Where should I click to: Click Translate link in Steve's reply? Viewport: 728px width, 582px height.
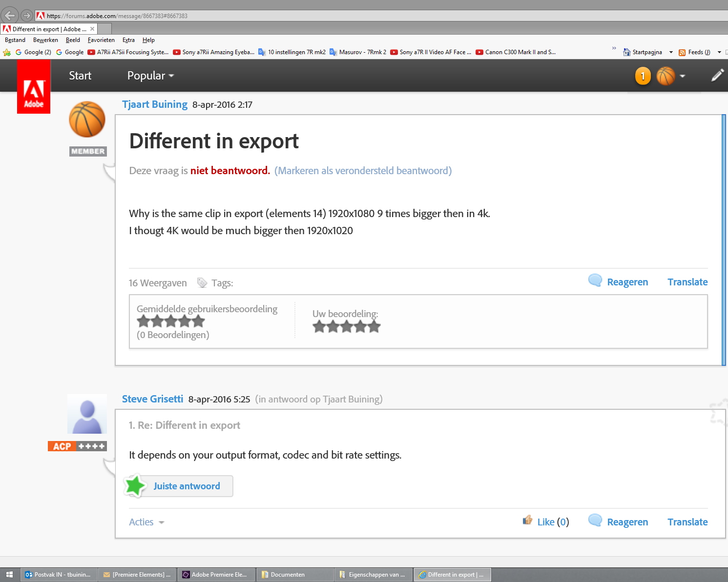687,522
